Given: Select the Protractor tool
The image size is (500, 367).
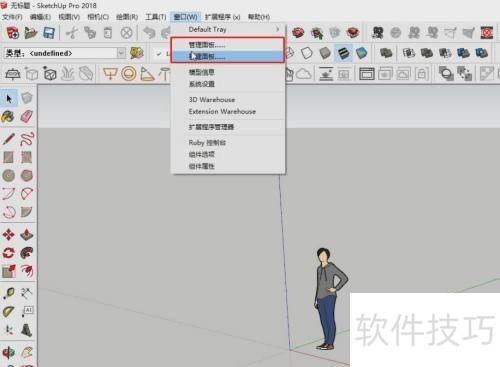Looking at the screenshot, I should click(9, 312).
